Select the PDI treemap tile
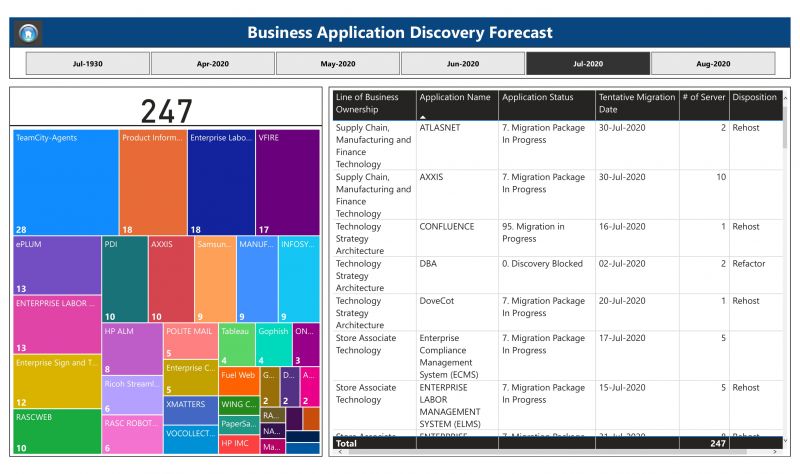Screen dimensions: 800x474 (125, 279)
